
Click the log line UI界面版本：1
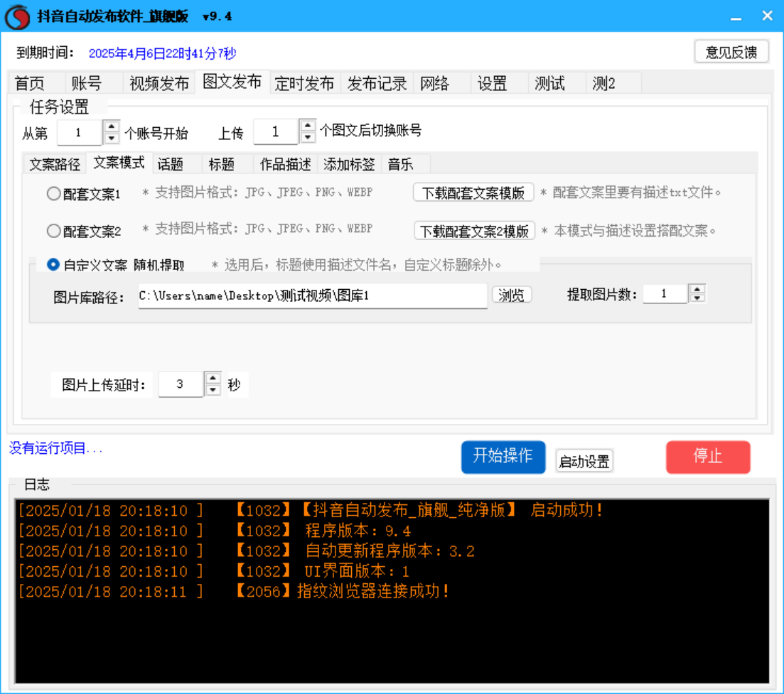213,571
